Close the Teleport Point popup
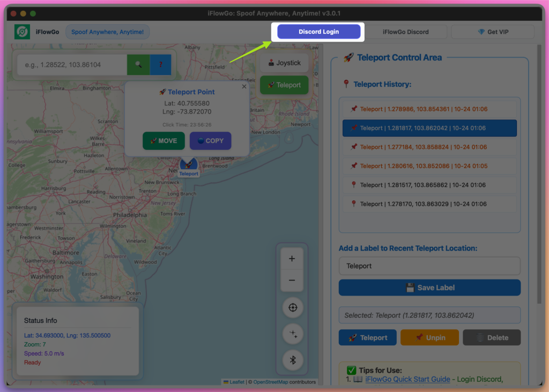 point(244,86)
